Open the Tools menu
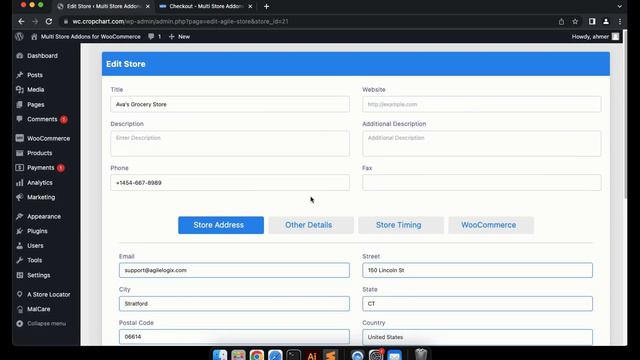This screenshot has width=640, height=360. (x=34, y=260)
